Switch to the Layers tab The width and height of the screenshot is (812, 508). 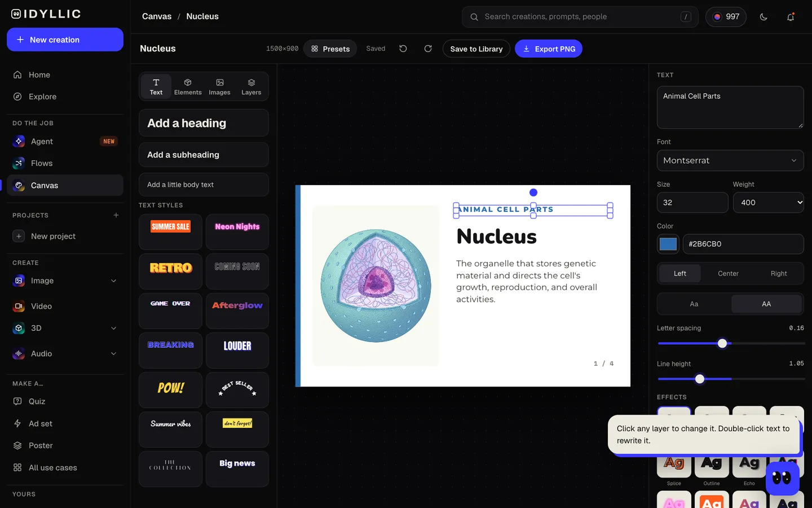[251, 86]
